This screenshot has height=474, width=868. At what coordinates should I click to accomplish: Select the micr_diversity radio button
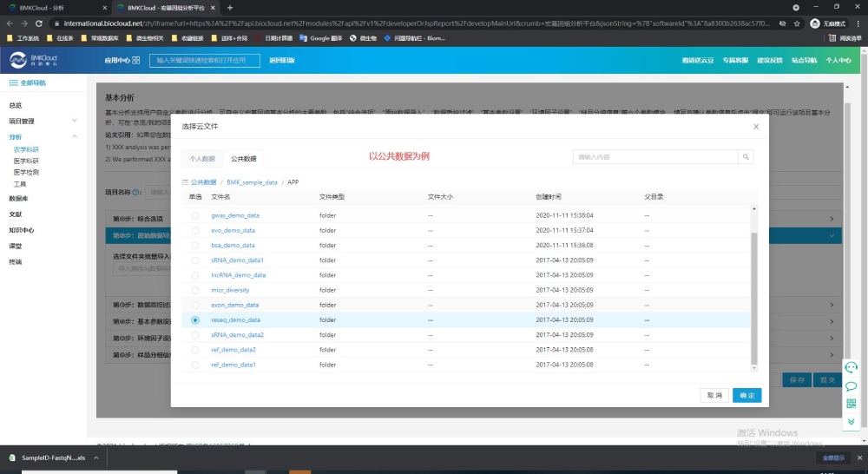195,290
